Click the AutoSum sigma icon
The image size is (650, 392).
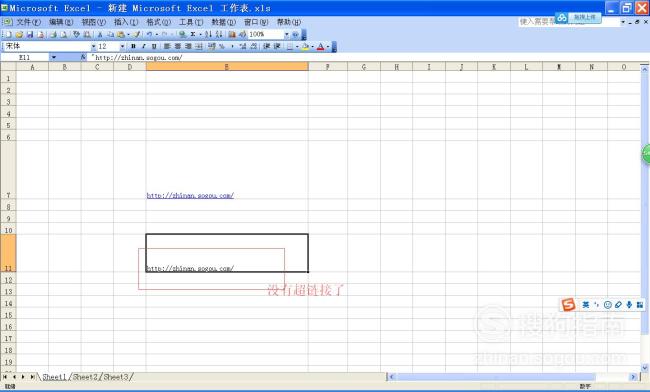[x=193, y=34]
